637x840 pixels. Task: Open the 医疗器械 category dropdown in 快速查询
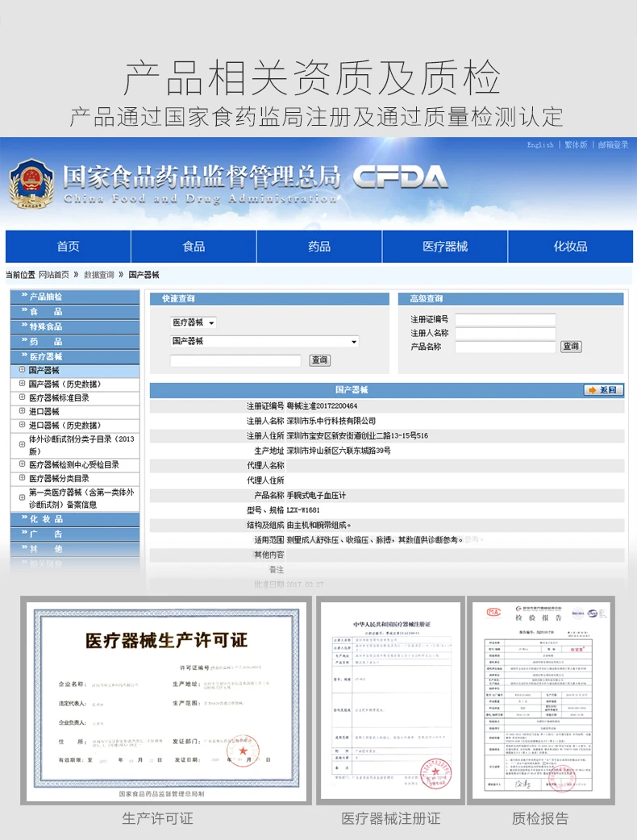tap(194, 322)
